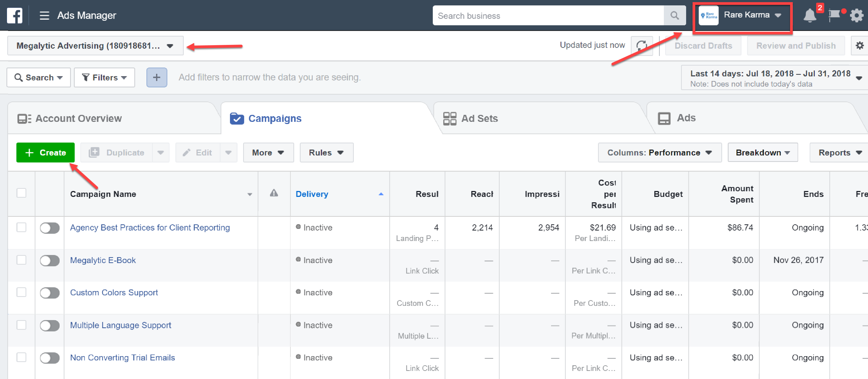This screenshot has height=379, width=868.
Task: Click the warning triangle column header
Action: [x=274, y=193]
